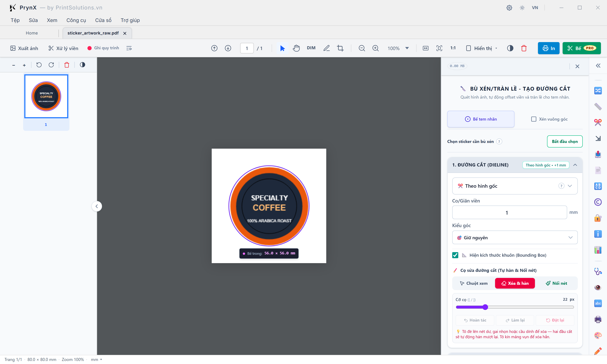The height and width of the screenshot is (364, 607).
Task: Adjust the Cỡ cọ brush size slider
Action: click(x=514, y=307)
